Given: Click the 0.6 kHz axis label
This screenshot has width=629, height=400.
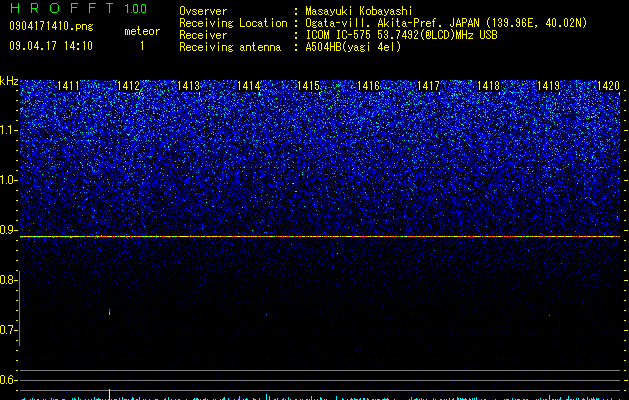Looking at the screenshot, I should click(8, 380).
